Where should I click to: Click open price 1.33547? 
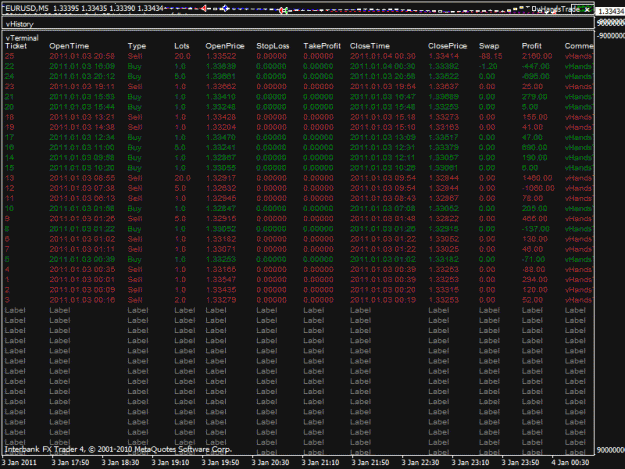click(x=221, y=280)
